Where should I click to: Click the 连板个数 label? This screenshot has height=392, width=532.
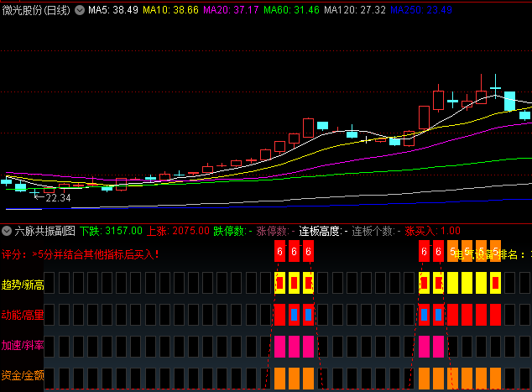click(x=373, y=231)
